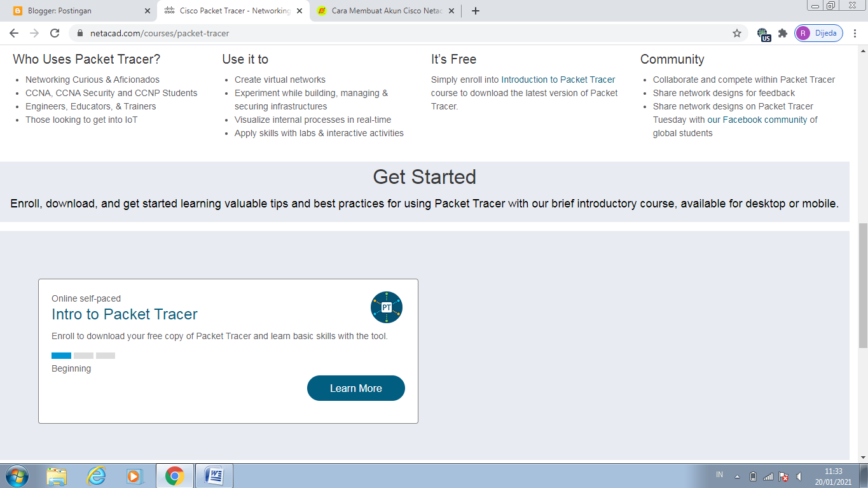Viewport: 868px width, 488px height.
Task: Click Show desktop button
Action: coord(864,476)
